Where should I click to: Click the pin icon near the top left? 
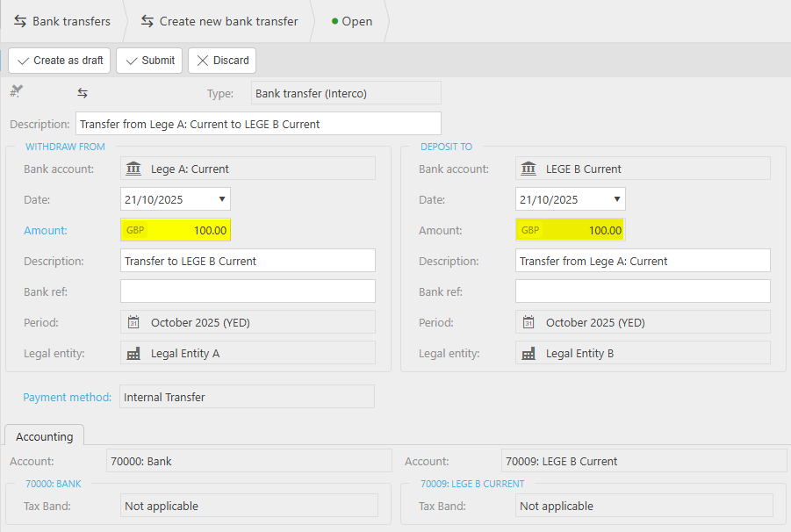pyautogui.click(x=16, y=92)
